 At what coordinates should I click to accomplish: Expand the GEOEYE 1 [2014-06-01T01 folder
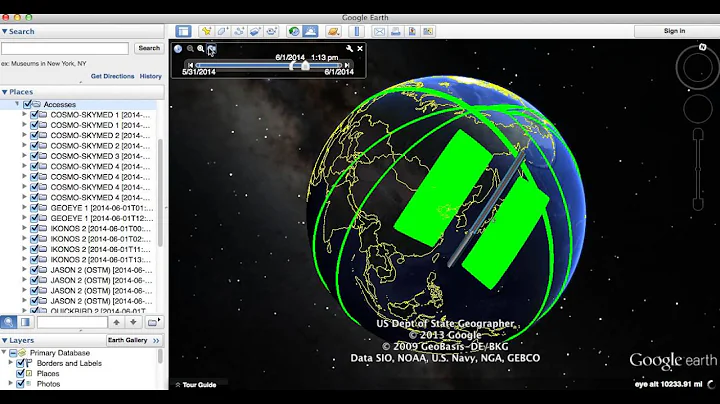(x=24, y=208)
